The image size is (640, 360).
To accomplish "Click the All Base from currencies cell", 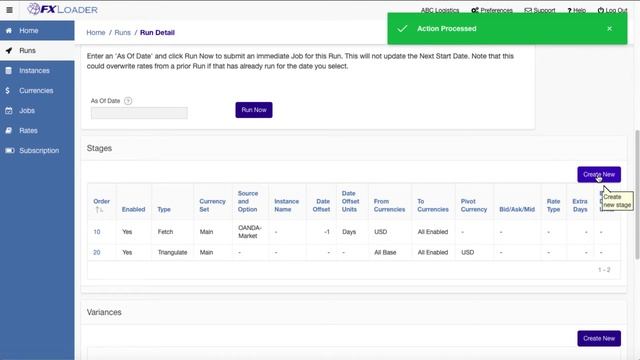I will pyautogui.click(x=385, y=252).
